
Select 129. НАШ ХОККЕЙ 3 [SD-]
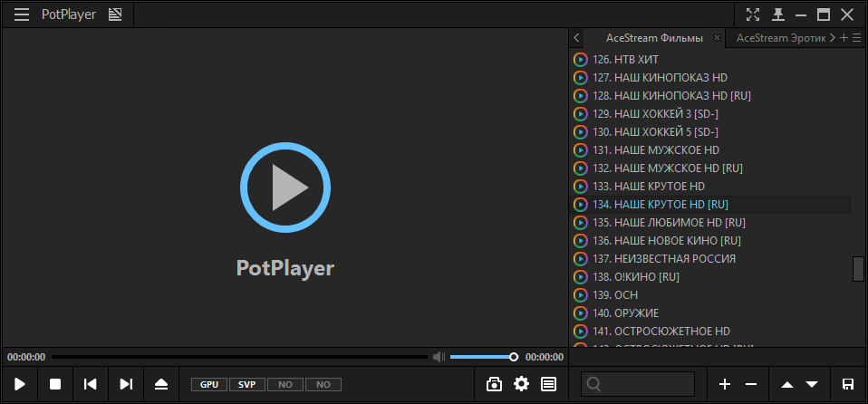(x=709, y=113)
